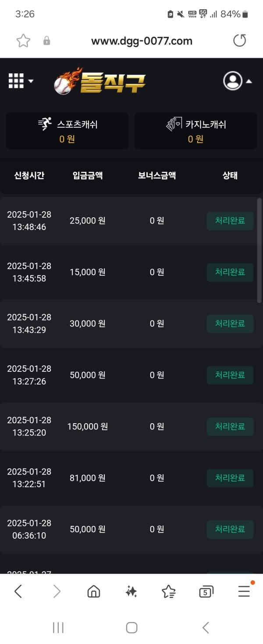Click the 카지노캐쉬 0 원 balance
Viewport: 263px width, 644px height.
[x=195, y=139]
